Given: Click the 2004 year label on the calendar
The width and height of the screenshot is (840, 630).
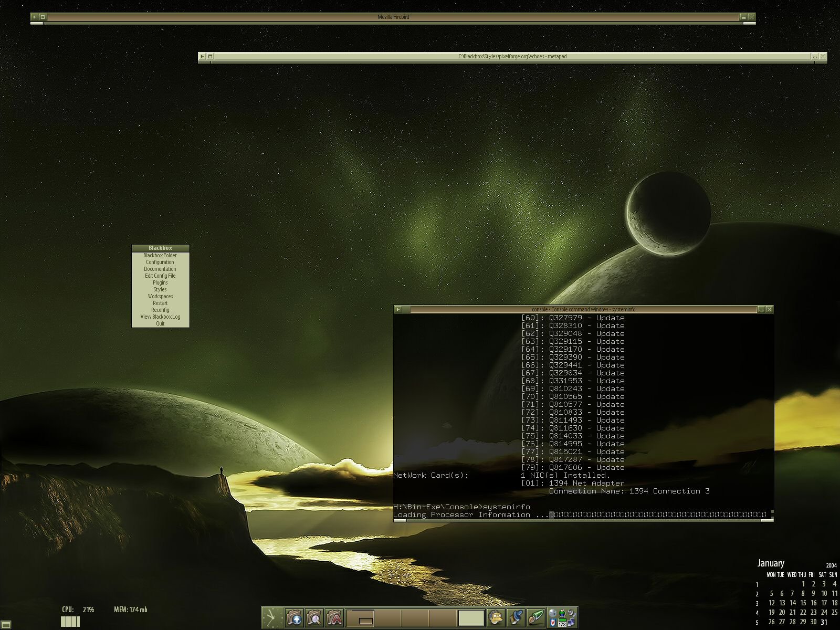Looking at the screenshot, I should coord(832,565).
